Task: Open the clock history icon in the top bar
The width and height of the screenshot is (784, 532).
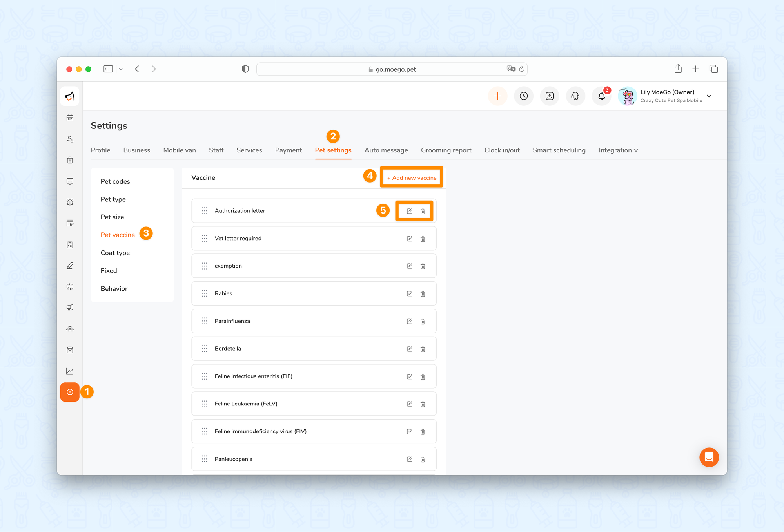Action: tap(524, 96)
